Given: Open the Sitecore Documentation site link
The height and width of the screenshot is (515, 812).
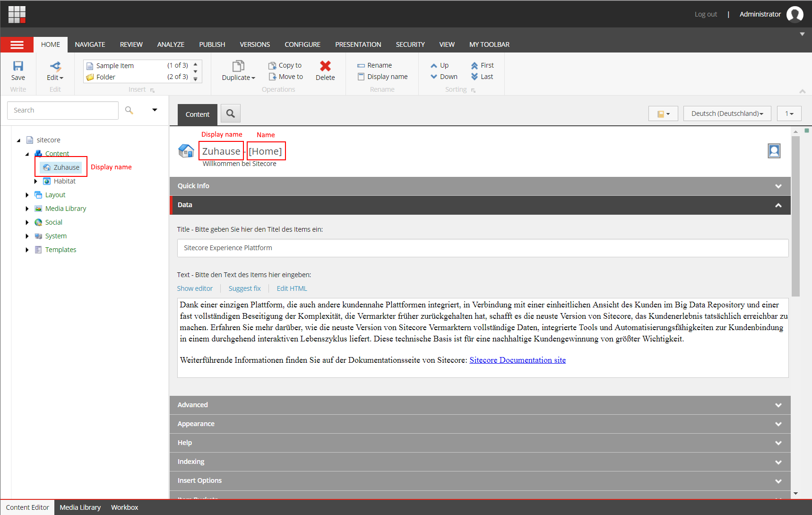Looking at the screenshot, I should tap(518, 360).
